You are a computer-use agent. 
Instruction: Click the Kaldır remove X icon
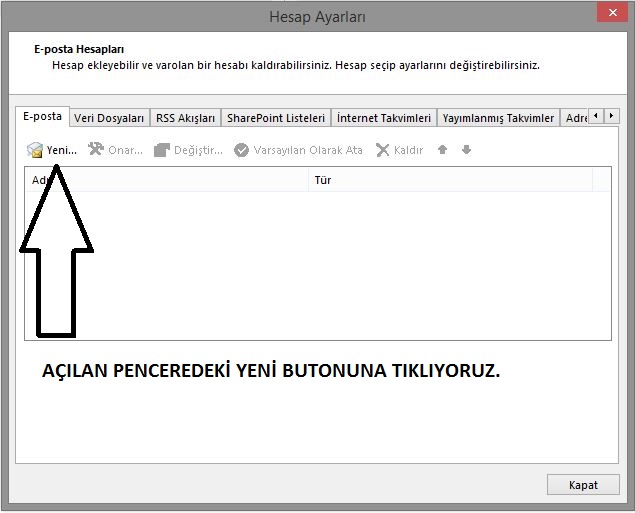click(x=382, y=150)
